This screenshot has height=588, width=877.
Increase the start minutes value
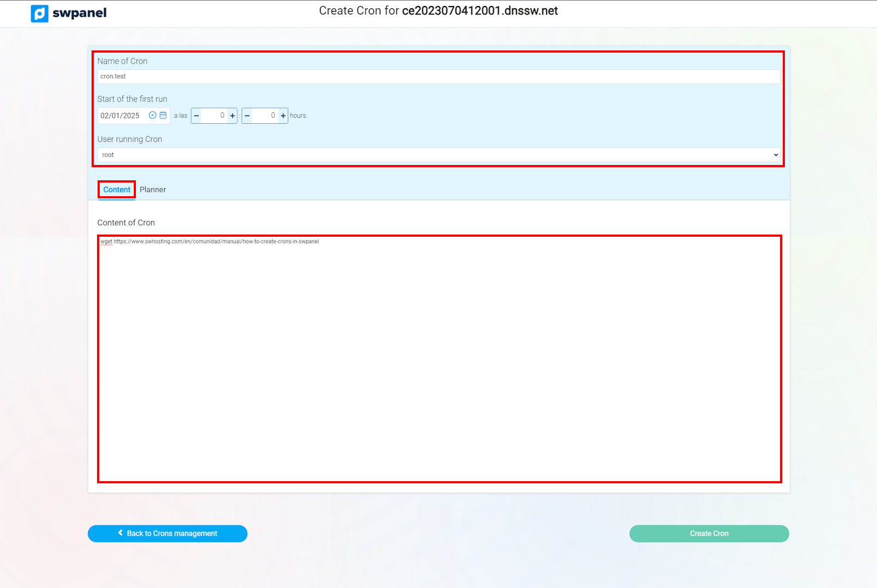[x=283, y=116]
